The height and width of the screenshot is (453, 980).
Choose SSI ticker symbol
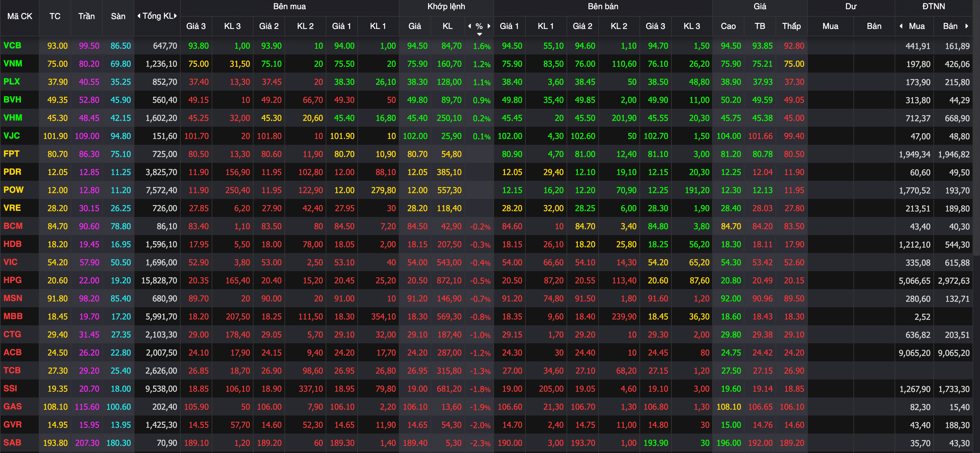click(10, 388)
